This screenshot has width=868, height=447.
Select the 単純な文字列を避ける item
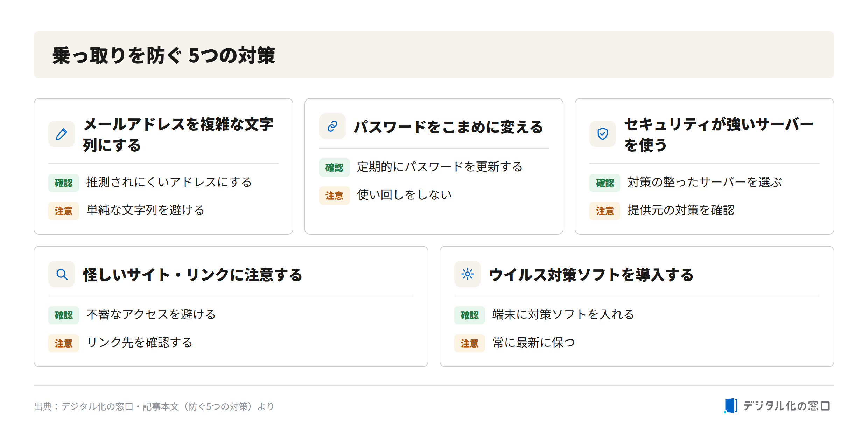[x=145, y=210]
